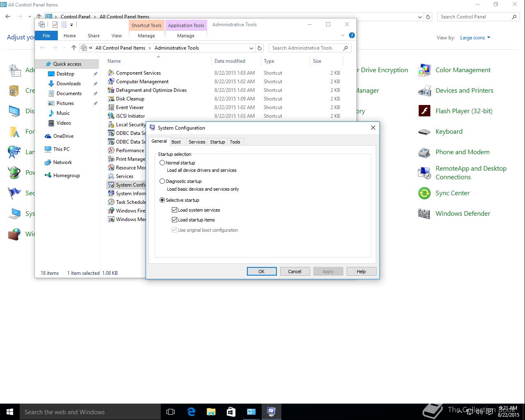Image resolution: width=525 pixels, height=420 pixels.
Task: Open the Windows Start menu
Action: [x=10, y=412]
